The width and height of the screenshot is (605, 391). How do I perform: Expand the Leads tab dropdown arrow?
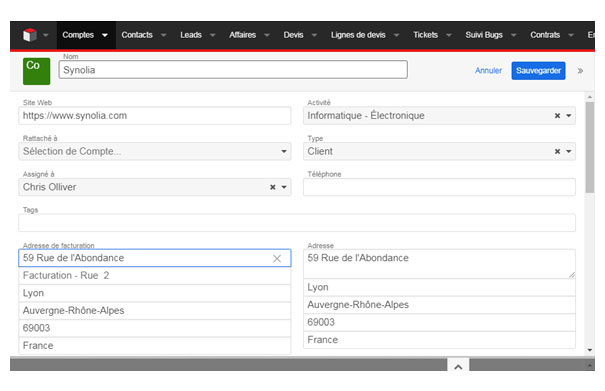click(x=213, y=35)
